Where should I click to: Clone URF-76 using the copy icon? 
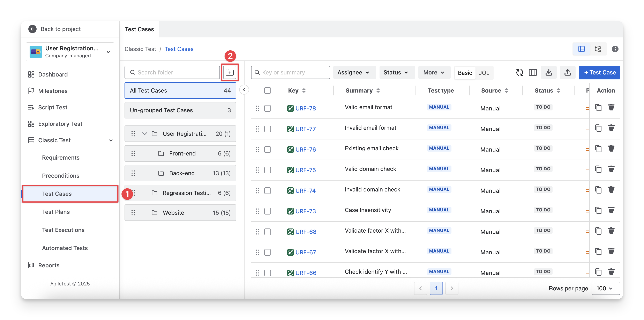[598, 149]
